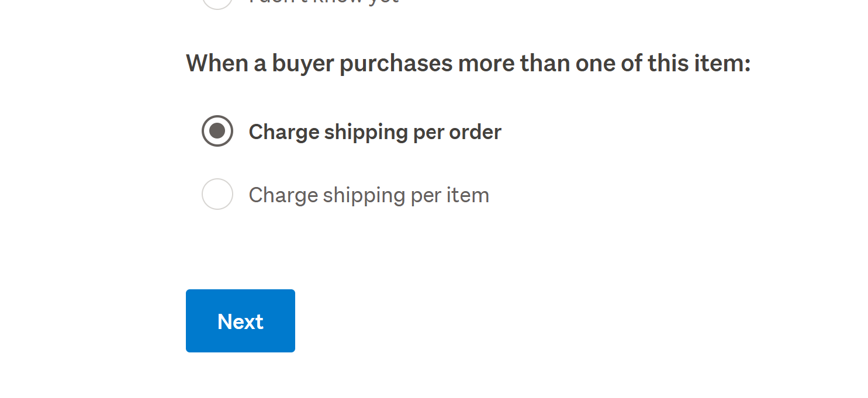The image size is (868, 398).
Task: Pick the filled per-order shipping radio circle
Action: pos(217,131)
